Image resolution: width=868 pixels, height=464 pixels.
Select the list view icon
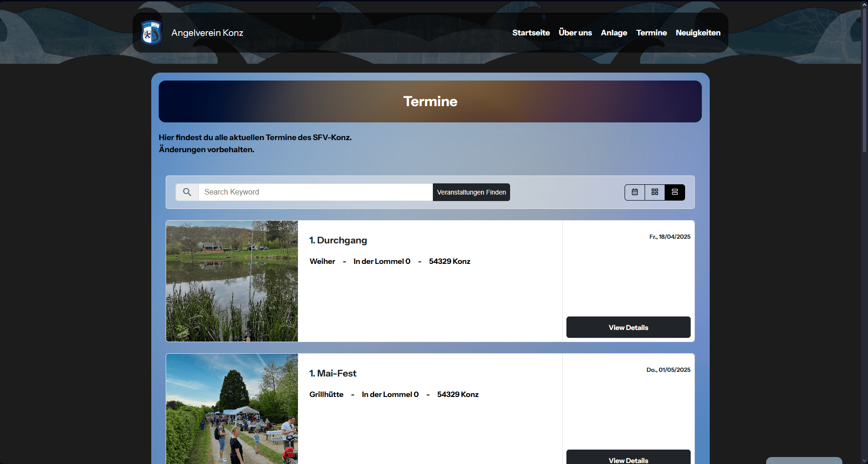pos(675,192)
